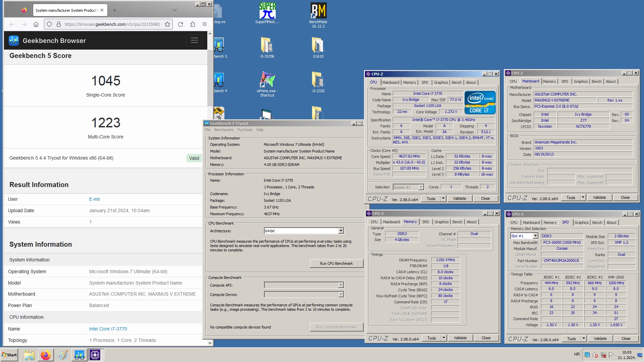Image resolution: width=644 pixels, height=362 pixels.
Task: Open Memory tab in CPU-Z SPD window
Action: 550,223
